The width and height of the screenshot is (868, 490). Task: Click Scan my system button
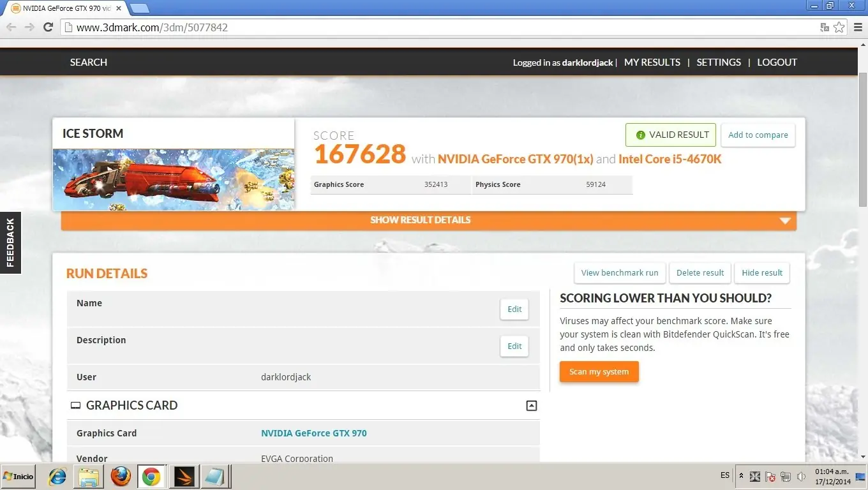[599, 372]
